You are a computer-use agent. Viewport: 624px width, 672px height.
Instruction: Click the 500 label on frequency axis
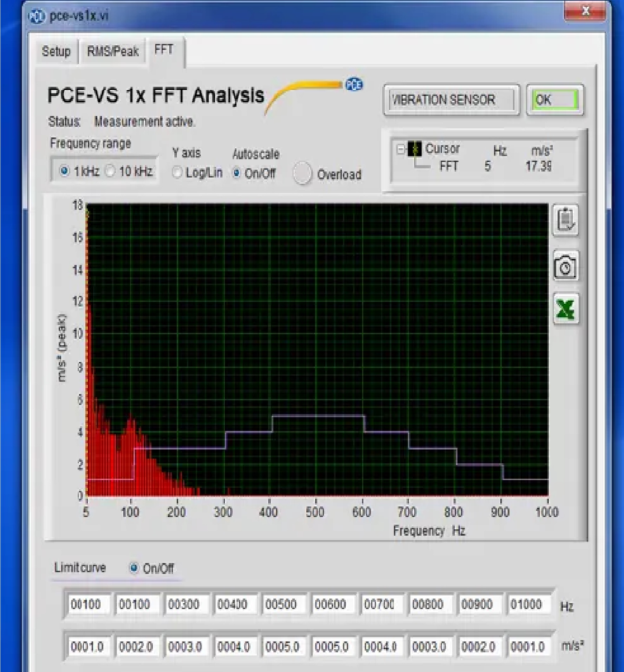[315, 512]
